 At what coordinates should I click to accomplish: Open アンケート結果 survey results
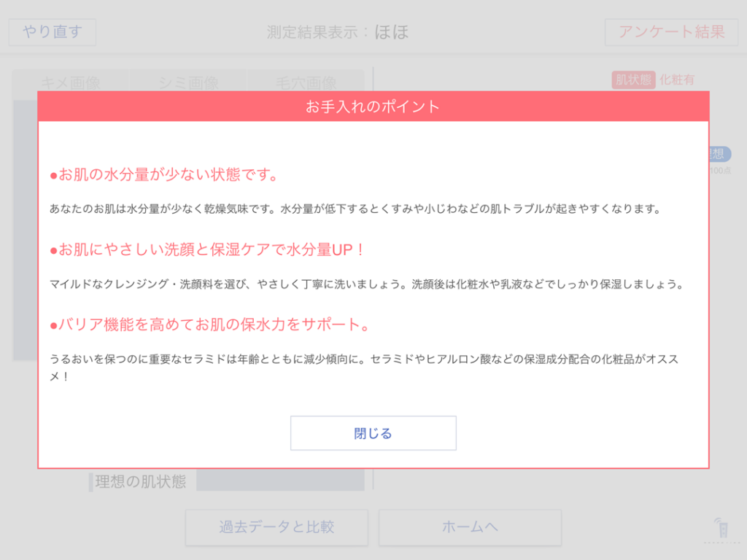[x=671, y=32]
